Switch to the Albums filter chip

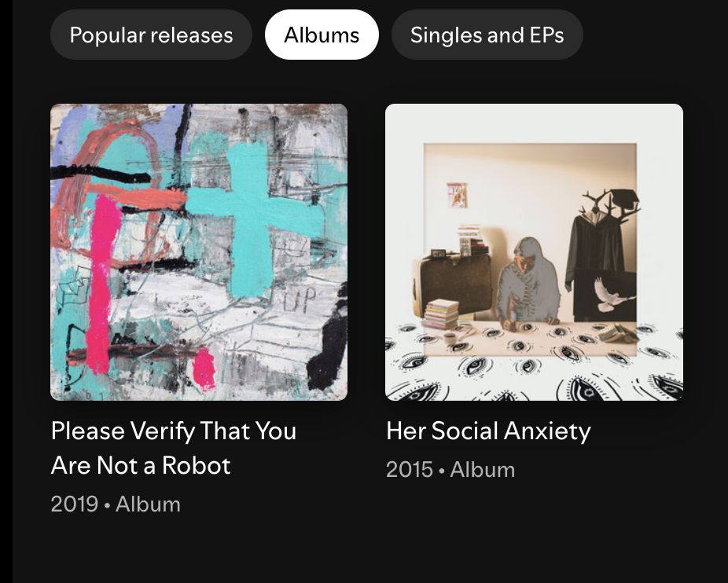coord(322,35)
